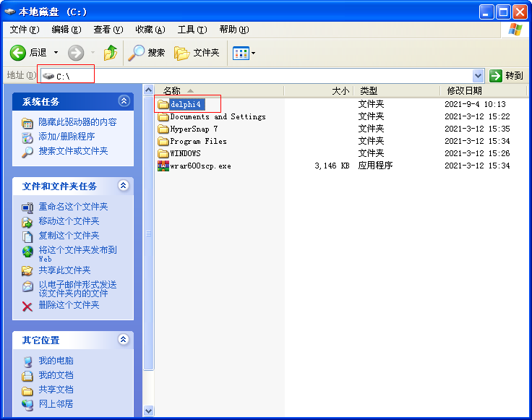Open the 编辑(E) menu
The height and width of the screenshot is (420, 532).
click(x=66, y=30)
